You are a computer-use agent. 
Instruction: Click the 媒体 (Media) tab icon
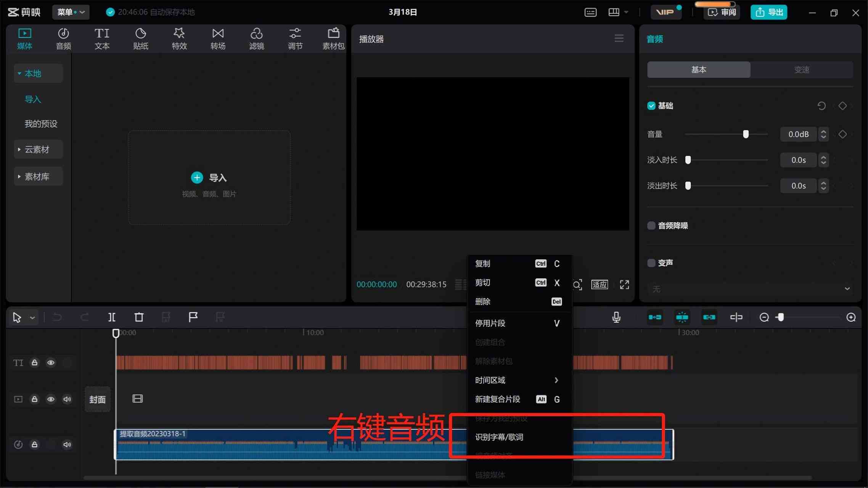[x=24, y=38]
